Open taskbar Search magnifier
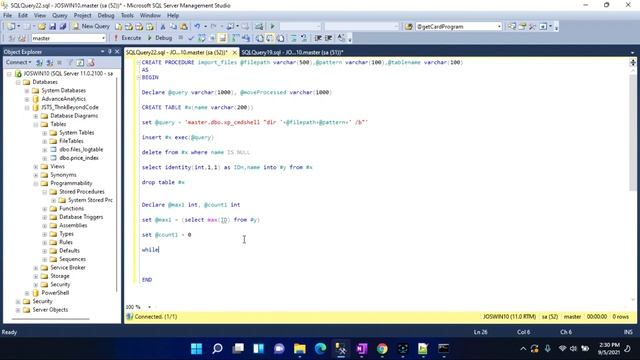Image resolution: width=640 pixels, height=360 pixels. pos(217,349)
